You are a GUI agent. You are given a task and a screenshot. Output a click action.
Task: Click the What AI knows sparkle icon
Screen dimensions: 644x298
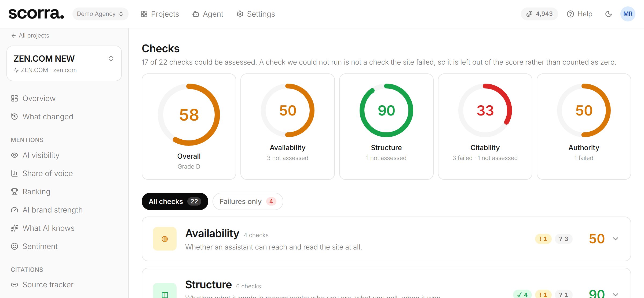coord(14,228)
